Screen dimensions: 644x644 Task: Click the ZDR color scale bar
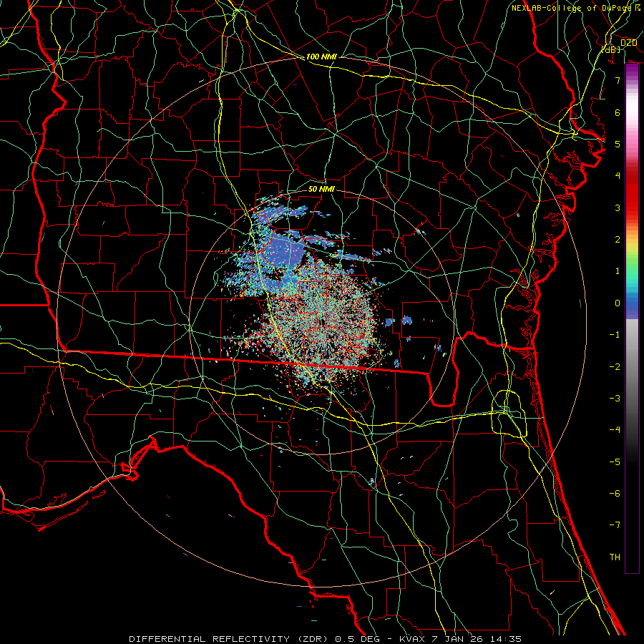[x=632, y=318]
